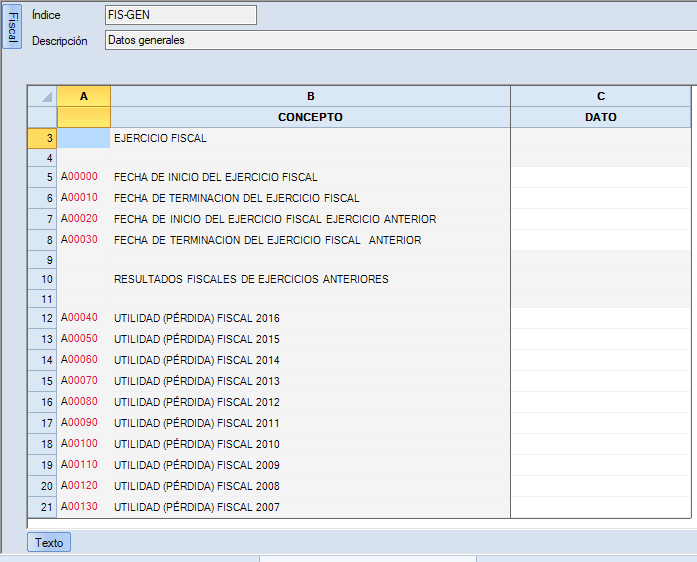Click the select-all corner triangle of grid
The height and width of the screenshot is (562, 697).
click(x=42, y=96)
